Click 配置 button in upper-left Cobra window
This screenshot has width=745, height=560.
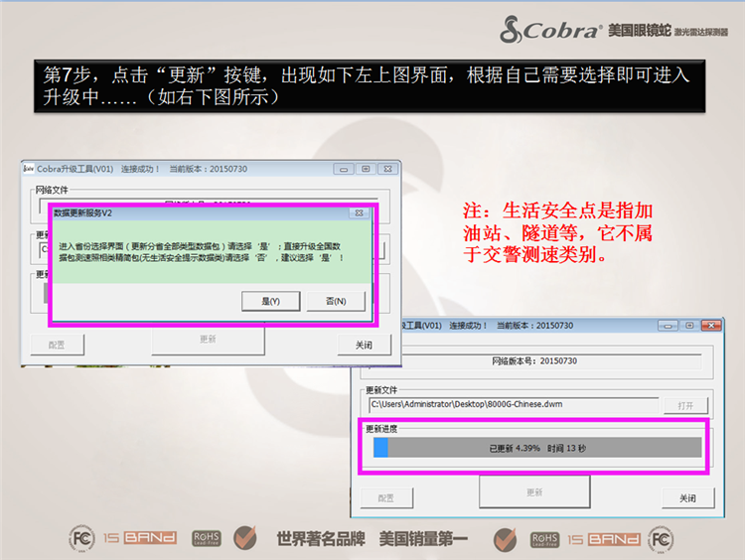click(x=57, y=345)
